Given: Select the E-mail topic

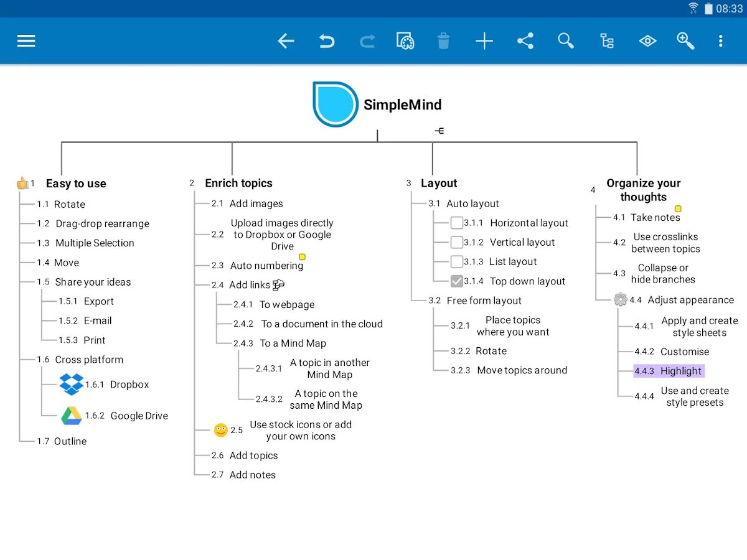Looking at the screenshot, I should coord(98,320).
